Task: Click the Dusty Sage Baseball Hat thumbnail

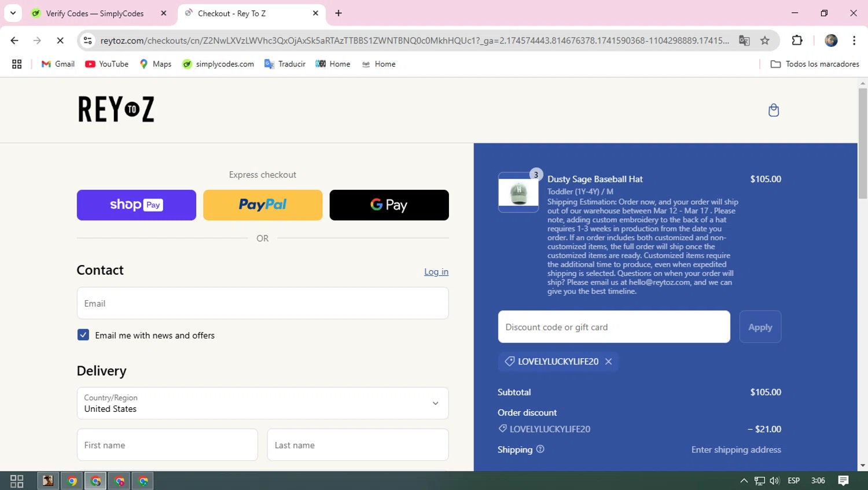Action: point(518,193)
